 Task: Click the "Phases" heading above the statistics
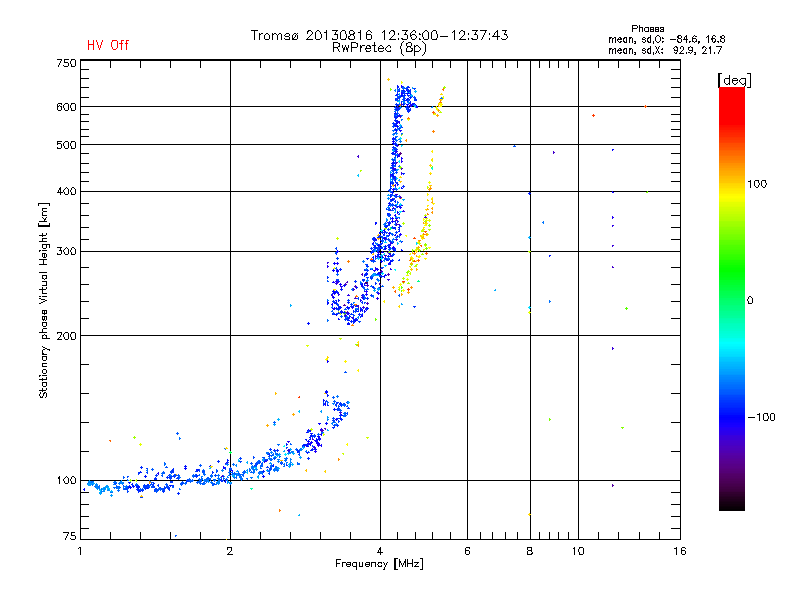pos(647,29)
